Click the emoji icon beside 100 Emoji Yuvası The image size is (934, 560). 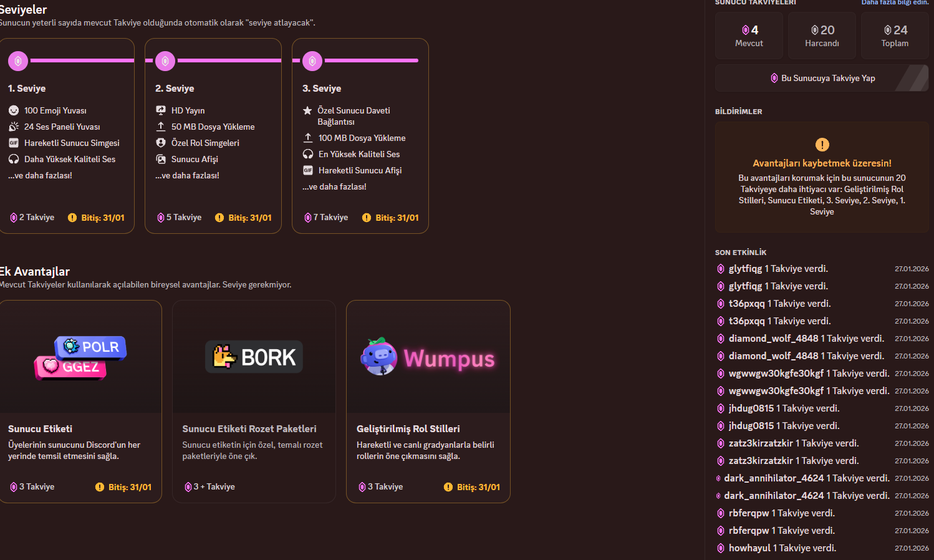(x=14, y=110)
